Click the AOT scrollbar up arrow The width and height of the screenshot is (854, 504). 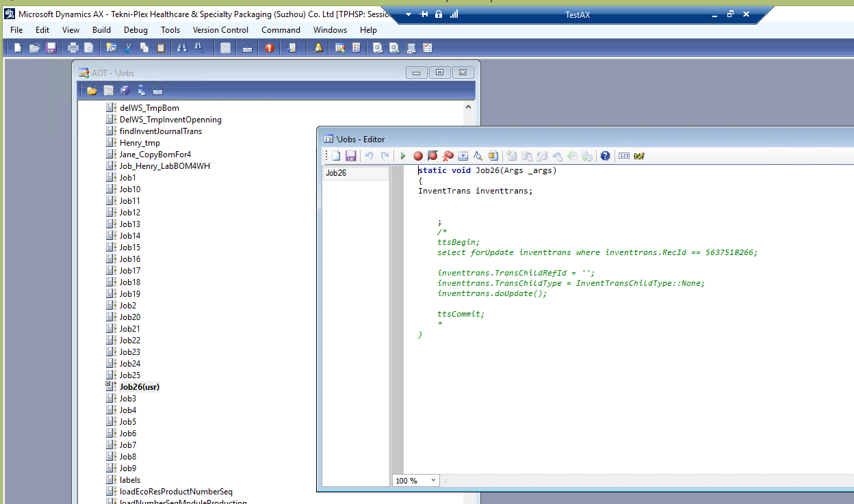click(x=468, y=107)
